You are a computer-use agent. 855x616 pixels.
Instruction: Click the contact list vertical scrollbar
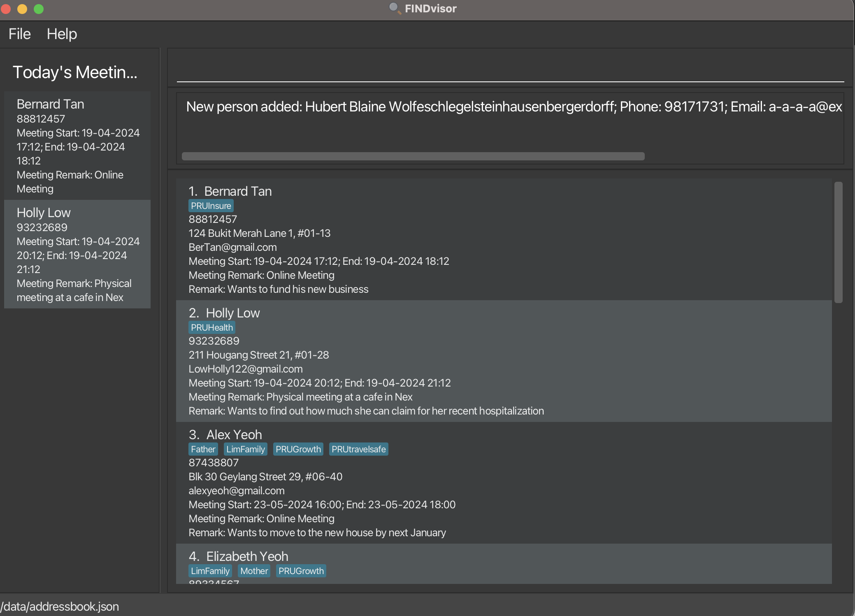coord(838,243)
